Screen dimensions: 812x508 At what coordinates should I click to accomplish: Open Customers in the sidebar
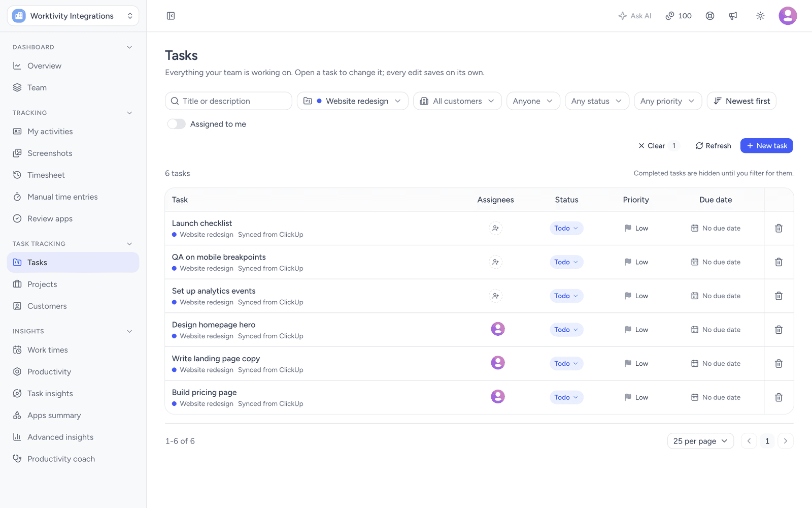click(73, 306)
